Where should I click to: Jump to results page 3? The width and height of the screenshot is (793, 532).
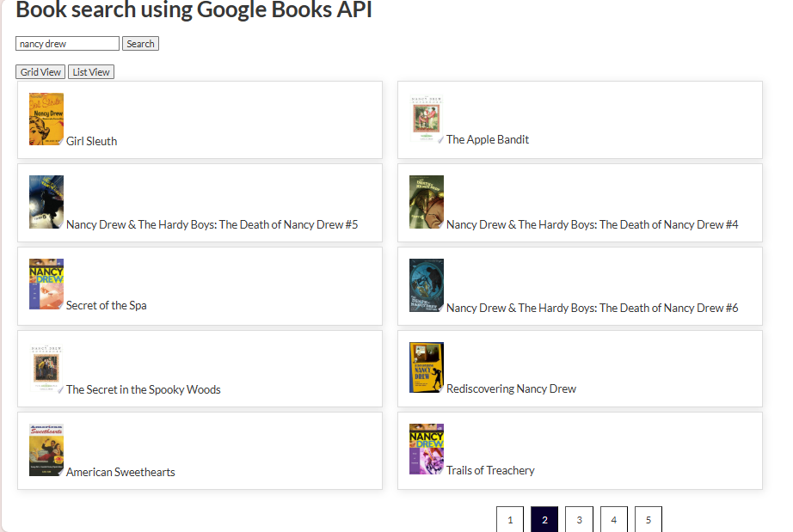(x=579, y=519)
